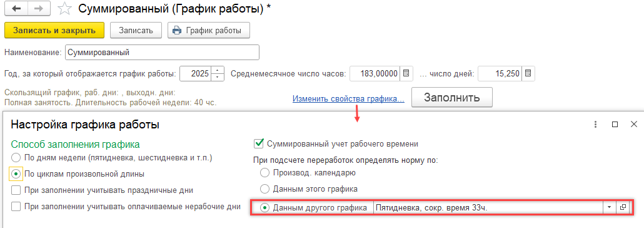644x228 pixels.
Task: Select По циклам произвольной длины option
Action: click(x=16, y=174)
